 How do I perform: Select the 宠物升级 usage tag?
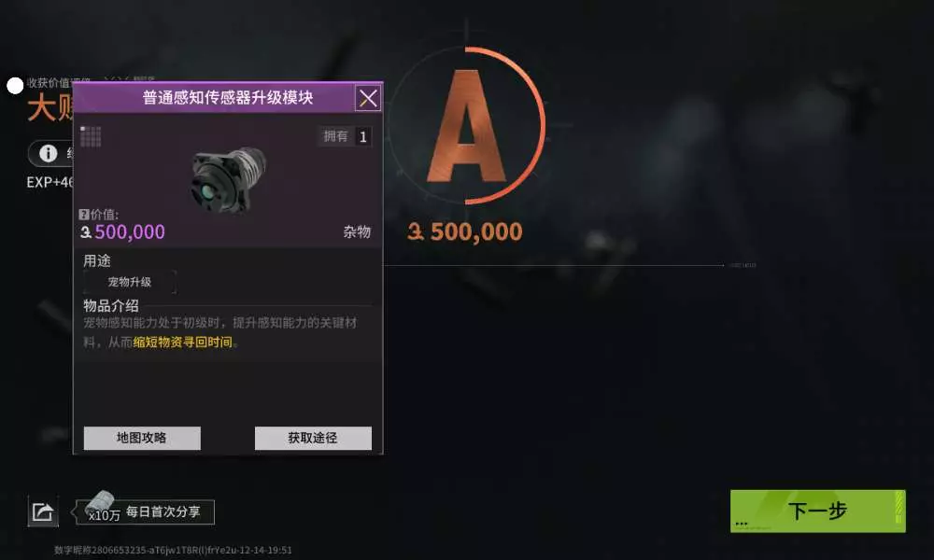[129, 282]
